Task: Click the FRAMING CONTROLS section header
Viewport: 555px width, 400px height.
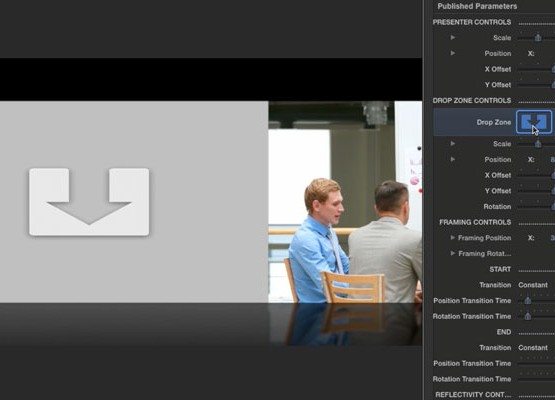Action: (475, 222)
